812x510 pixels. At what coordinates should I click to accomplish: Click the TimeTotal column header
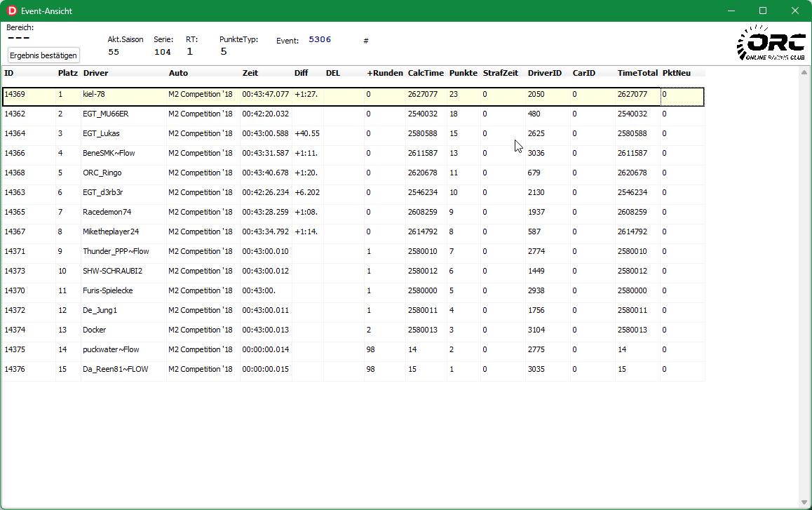[637, 73]
